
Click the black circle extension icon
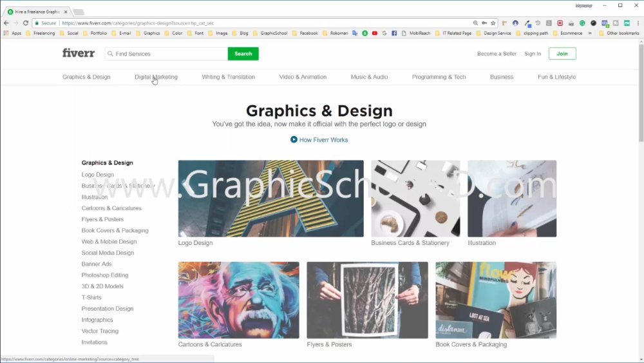pos(593,23)
